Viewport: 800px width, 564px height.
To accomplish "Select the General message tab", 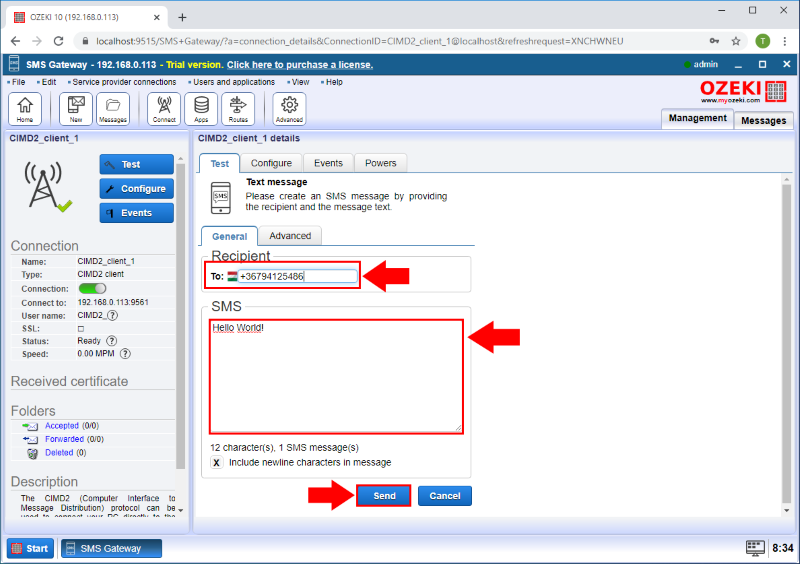I will pyautogui.click(x=230, y=236).
